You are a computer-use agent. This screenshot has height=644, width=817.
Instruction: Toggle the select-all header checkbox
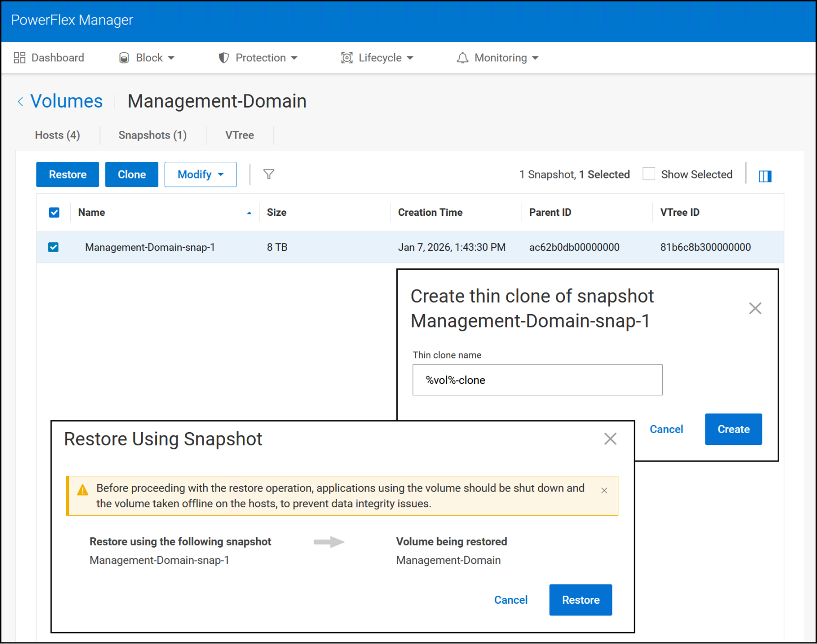[54, 212]
